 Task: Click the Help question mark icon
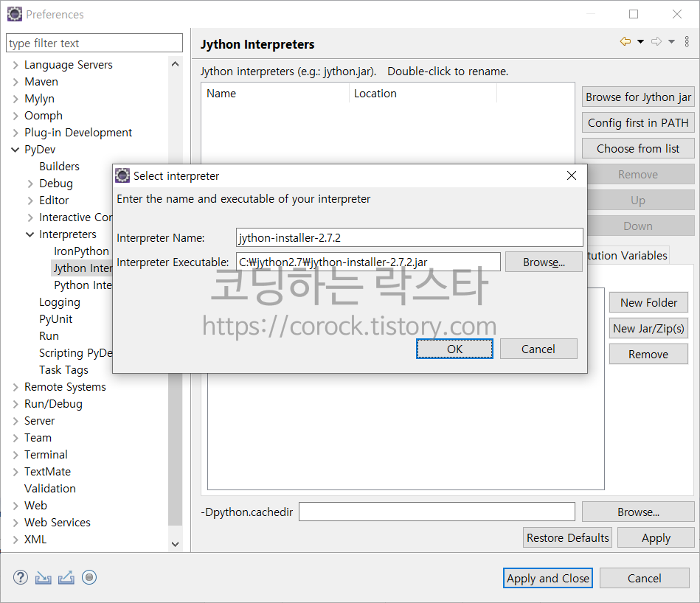tap(21, 578)
